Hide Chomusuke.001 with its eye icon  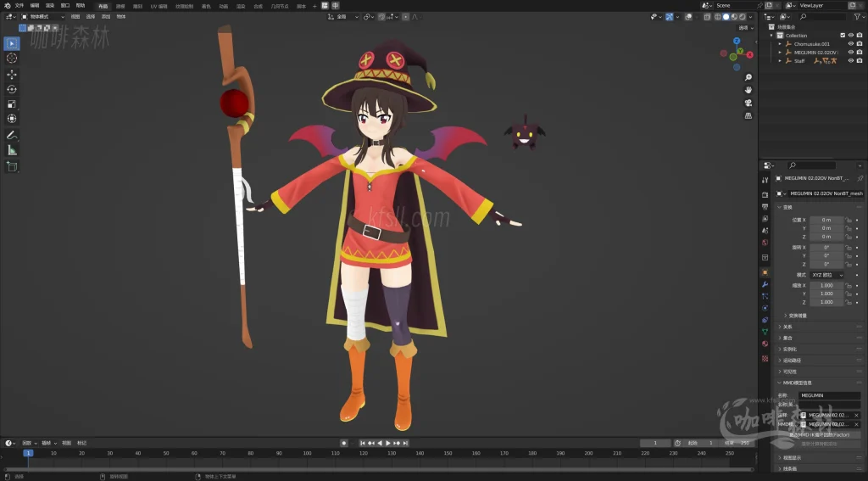point(851,44)
